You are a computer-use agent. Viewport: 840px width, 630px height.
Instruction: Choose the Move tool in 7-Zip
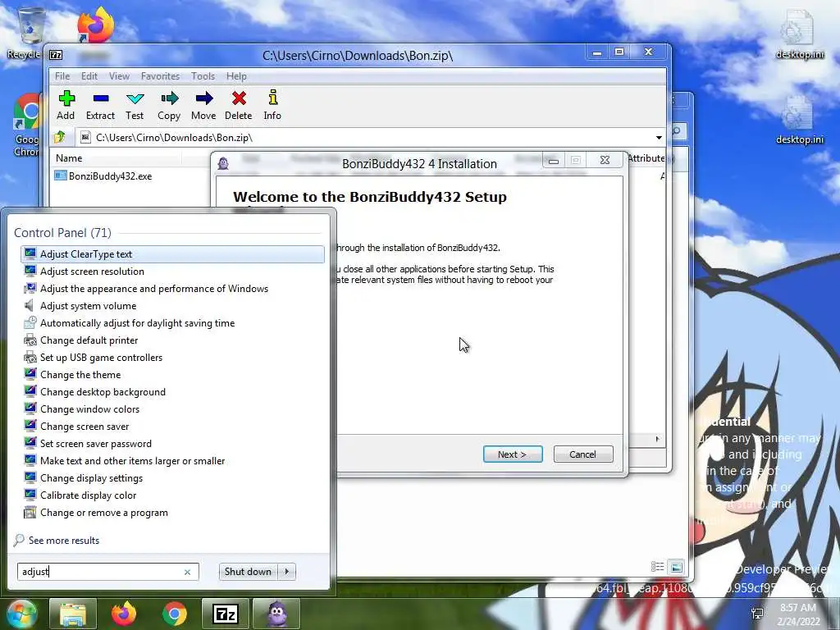(203, 106)
